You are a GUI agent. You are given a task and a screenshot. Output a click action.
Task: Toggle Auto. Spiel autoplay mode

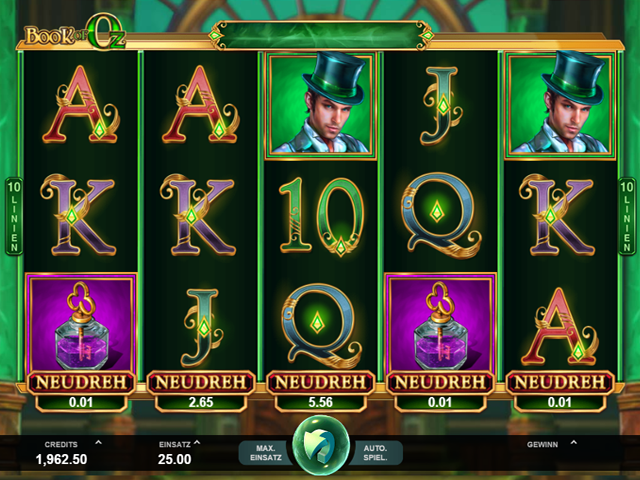(376, 453)
